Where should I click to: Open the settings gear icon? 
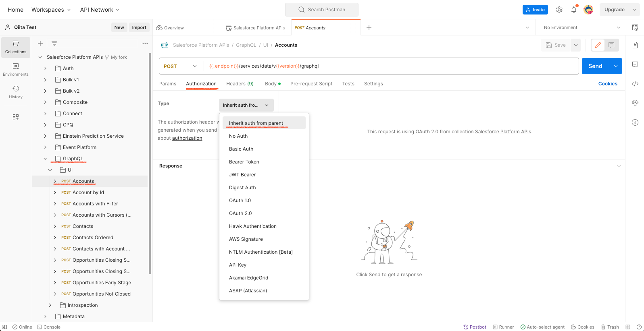[559, 10]
